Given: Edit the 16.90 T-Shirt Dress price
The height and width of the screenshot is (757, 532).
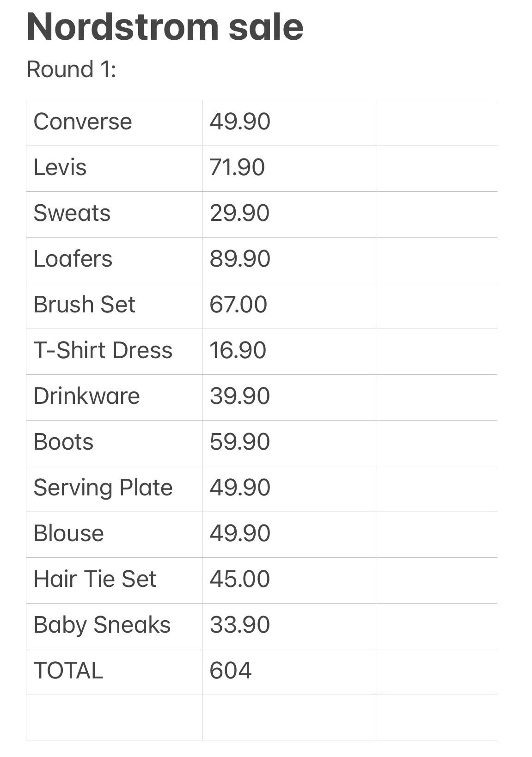Looking at the screenshot, I should 289,352.
